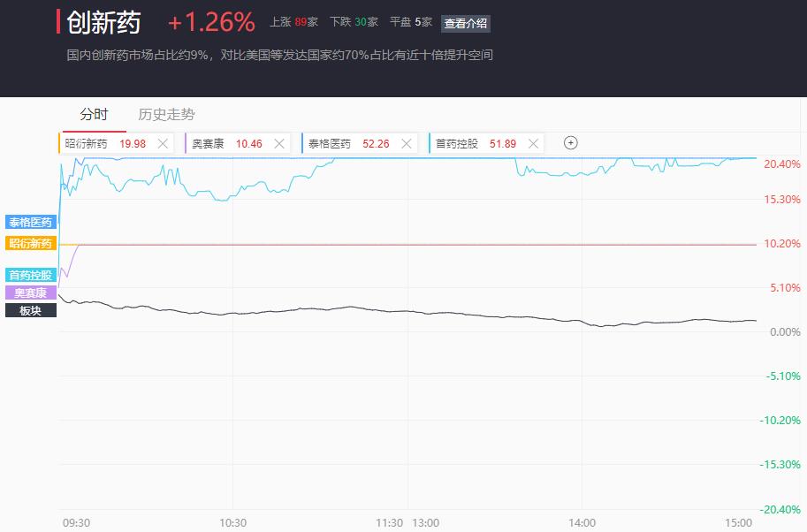
Task: Close the 泰格医药 stock chip
Action: (x=406, y=143)
